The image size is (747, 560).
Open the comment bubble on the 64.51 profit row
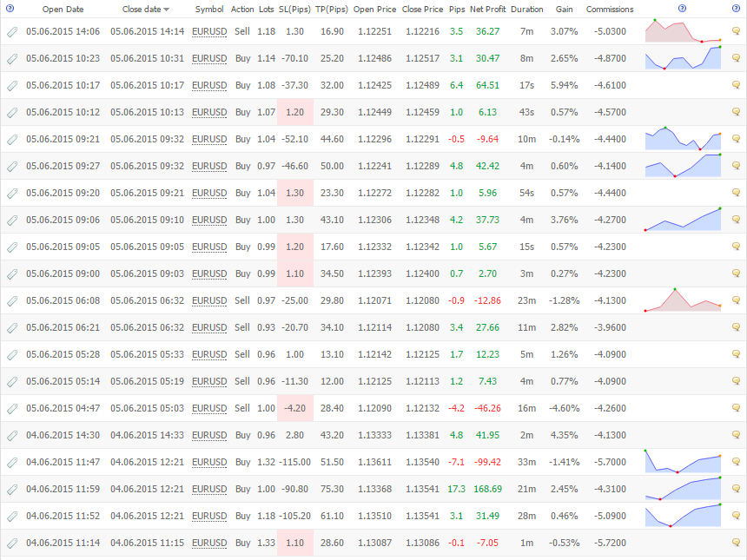click(736, 85)
